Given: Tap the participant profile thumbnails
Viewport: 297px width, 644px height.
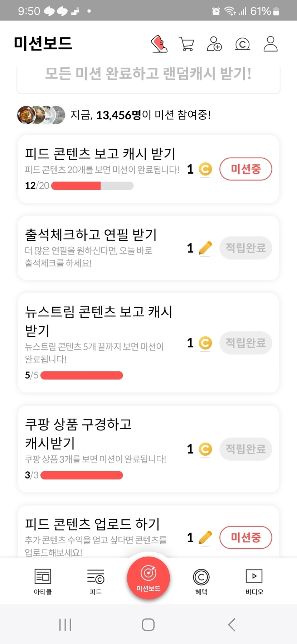Looking at the screenshot, I should click(x=41, y=115).
